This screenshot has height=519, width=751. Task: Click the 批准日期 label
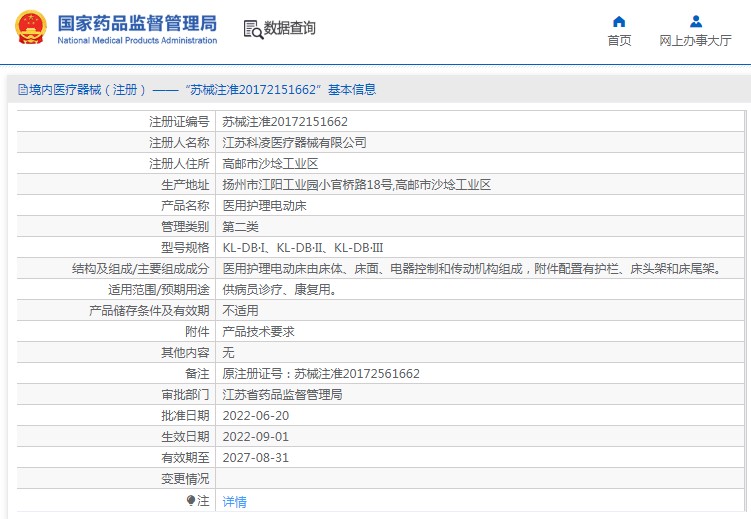point(185,416)
